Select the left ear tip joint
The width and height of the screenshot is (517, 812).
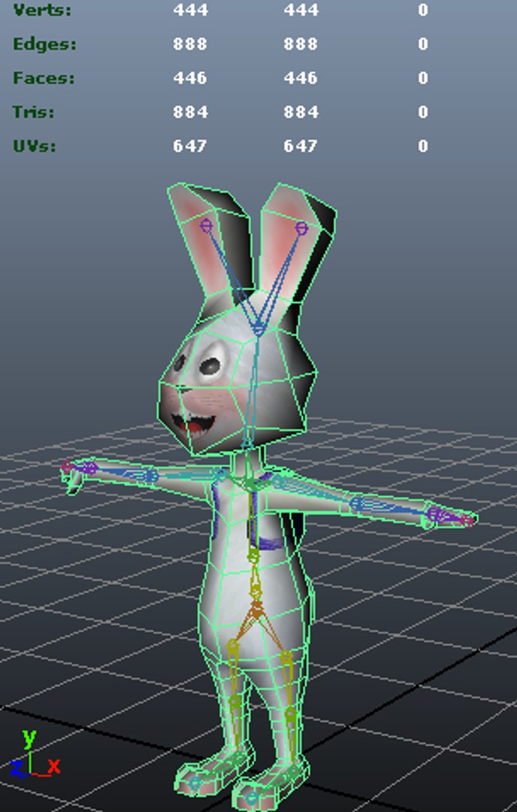pyautogui.click(x=206, y=226)
